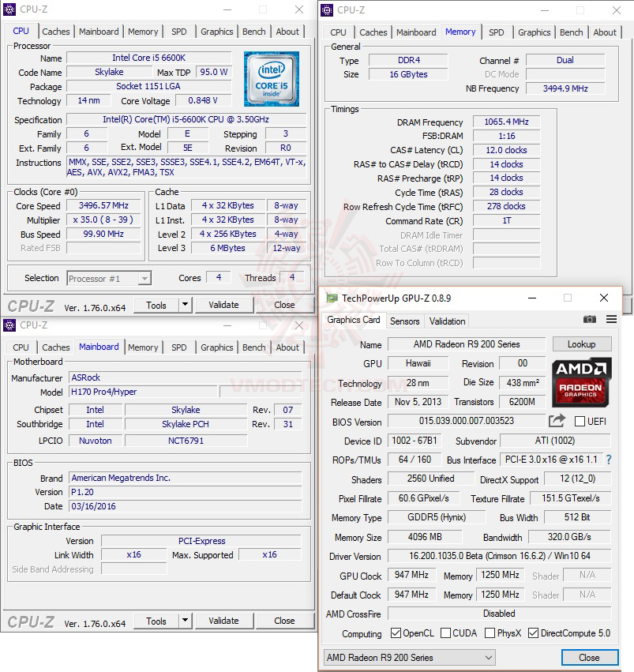Click the GPU-Z screenshot camera icon
The height and width of the screenshot is (672, 634).
point(590,319)
